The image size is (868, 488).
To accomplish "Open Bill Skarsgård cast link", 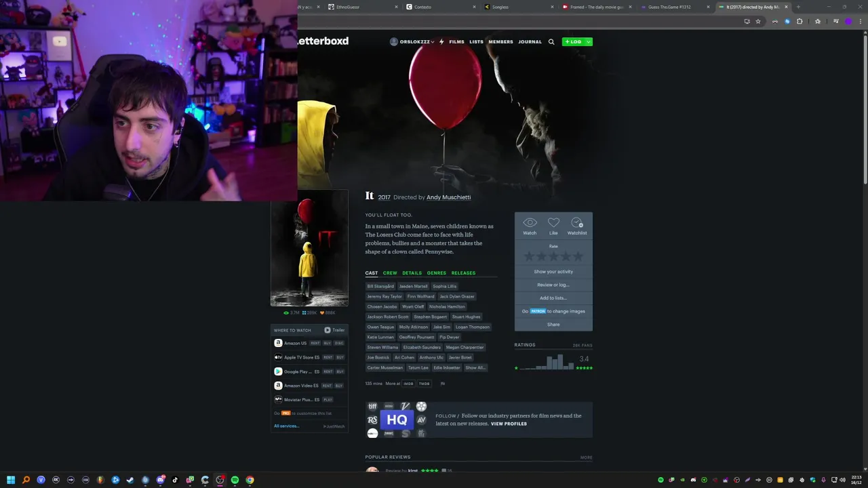I will click(x=380, y=286).
